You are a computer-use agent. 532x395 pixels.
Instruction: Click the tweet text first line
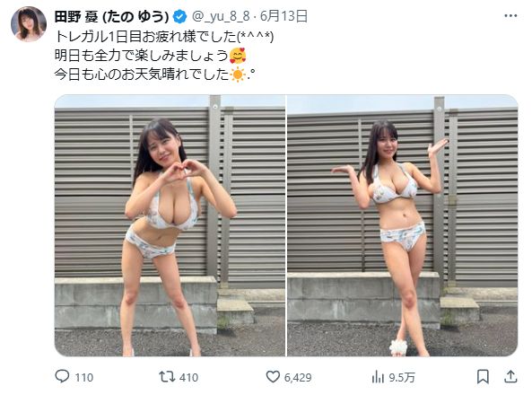[x=164, y=36]
